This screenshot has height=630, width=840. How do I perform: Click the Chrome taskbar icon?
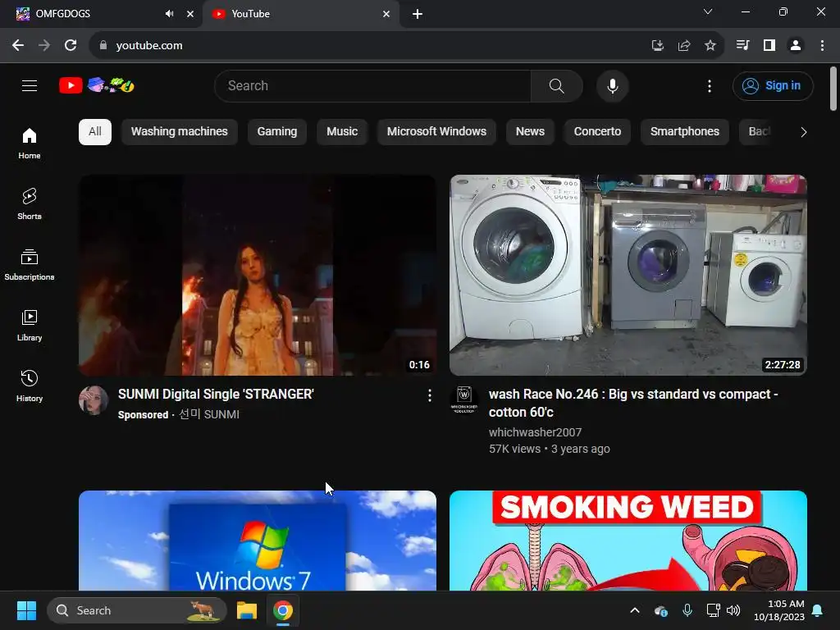[283, 610]
